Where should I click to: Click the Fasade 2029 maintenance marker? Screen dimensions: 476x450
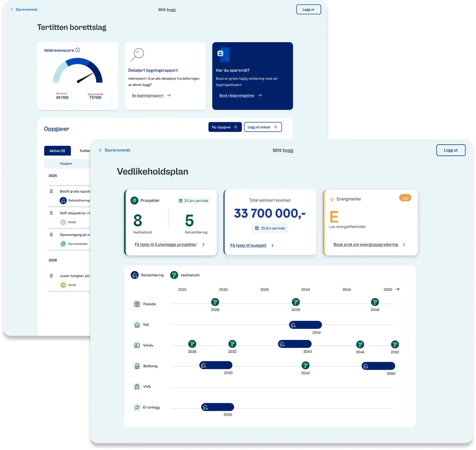(x=215, y=302)
